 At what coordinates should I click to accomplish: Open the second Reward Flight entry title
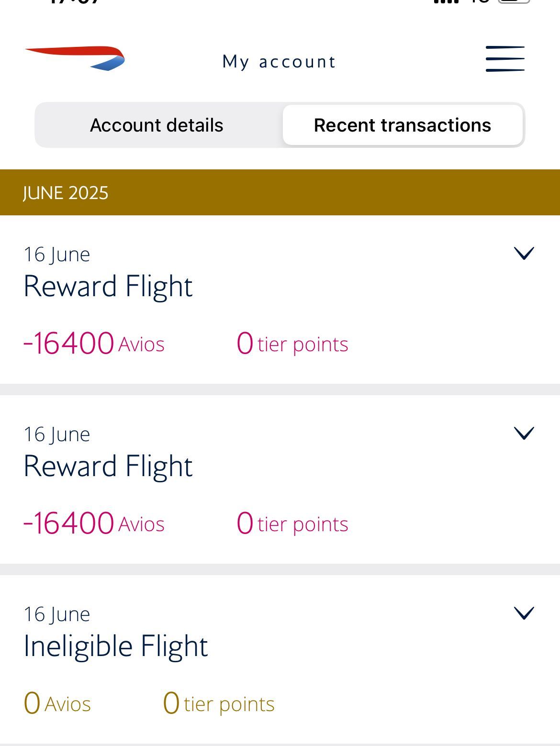108,466
